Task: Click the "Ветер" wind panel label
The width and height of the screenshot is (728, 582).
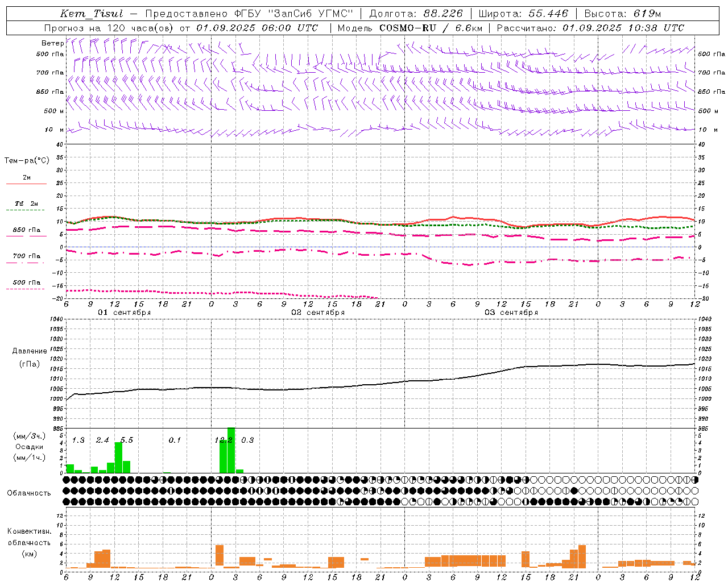Action: pyautogui.click(x=53, y=43)
